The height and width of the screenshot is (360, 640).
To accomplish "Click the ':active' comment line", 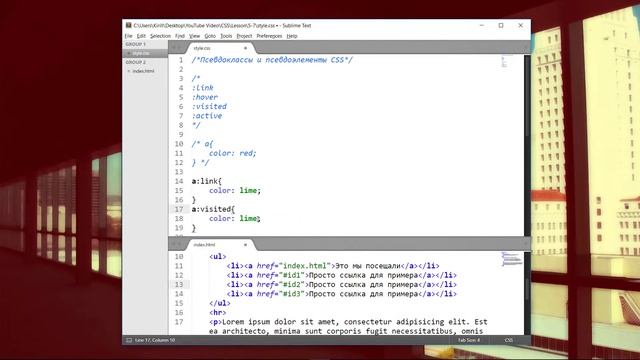I will point(207,116).
